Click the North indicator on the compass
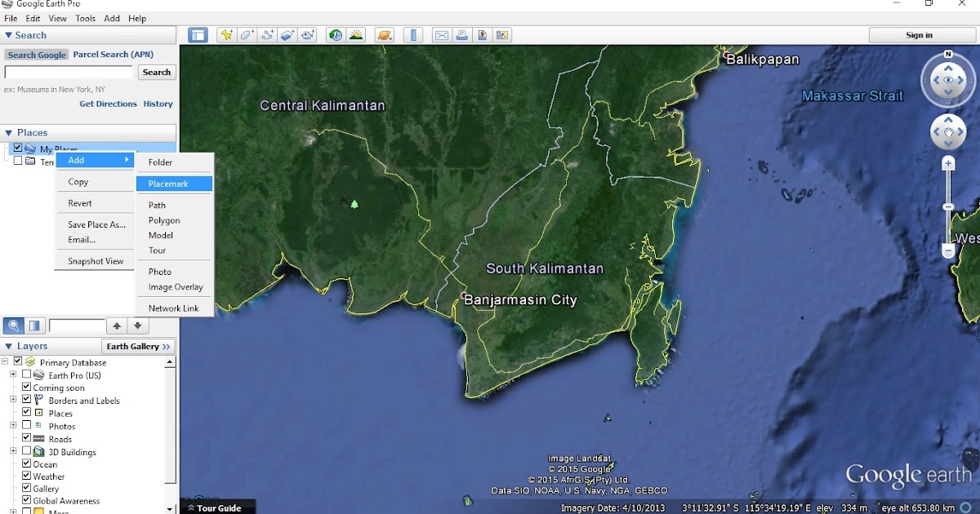The image size is (980, 514). pos(948,55)
